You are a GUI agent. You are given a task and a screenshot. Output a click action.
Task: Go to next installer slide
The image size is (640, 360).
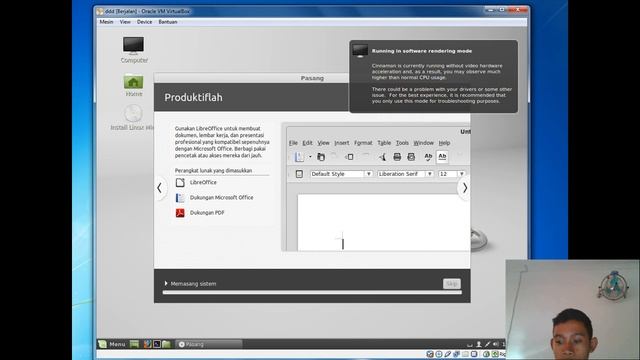pyautogui.click(x=464, y=188)
